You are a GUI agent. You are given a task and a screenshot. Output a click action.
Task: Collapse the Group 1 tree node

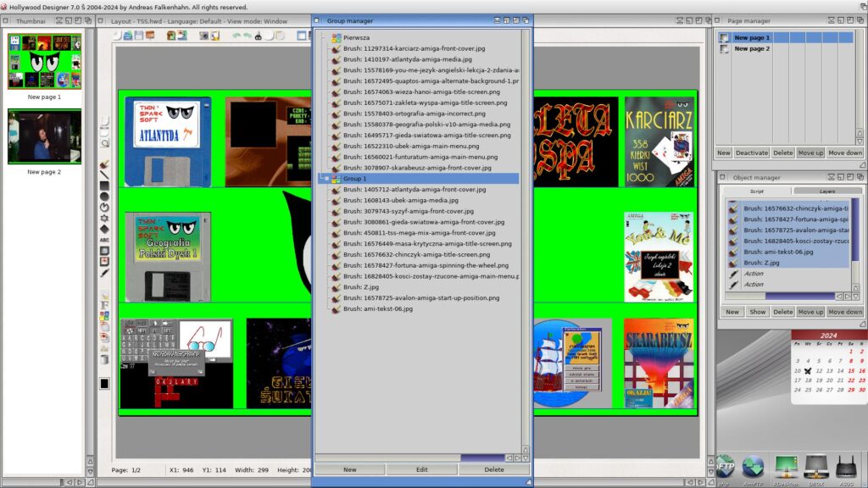tap(325, 179)
